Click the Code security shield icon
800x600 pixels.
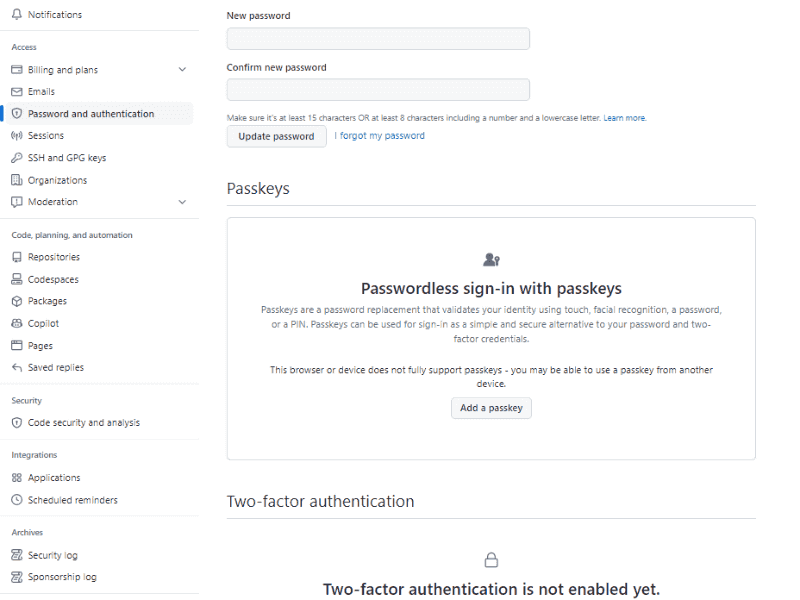pos(17,423)
